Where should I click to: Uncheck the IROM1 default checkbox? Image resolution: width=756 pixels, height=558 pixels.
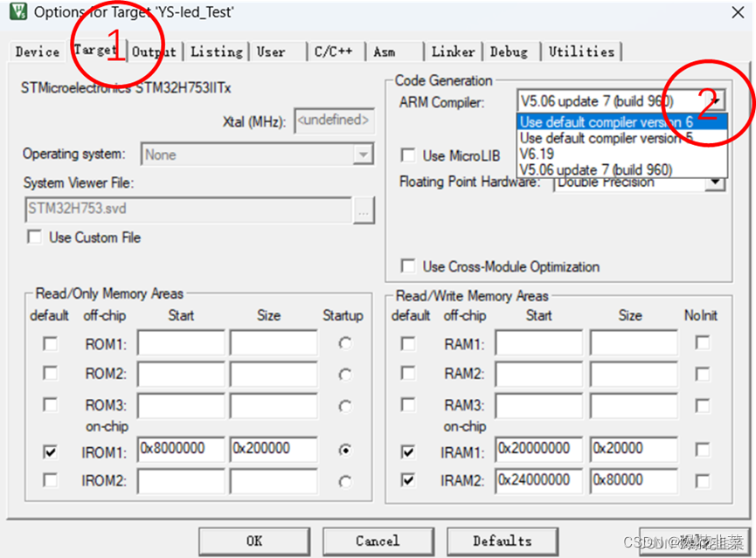(50, 451)
